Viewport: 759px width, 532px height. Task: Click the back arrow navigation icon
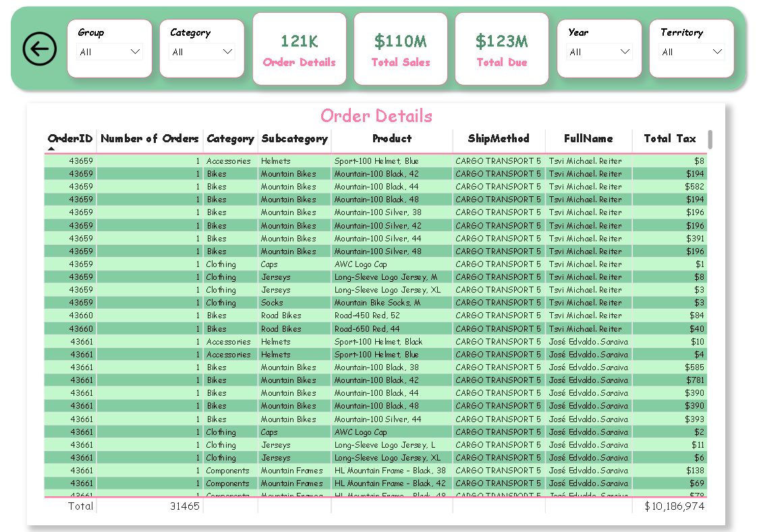point(40,49)
